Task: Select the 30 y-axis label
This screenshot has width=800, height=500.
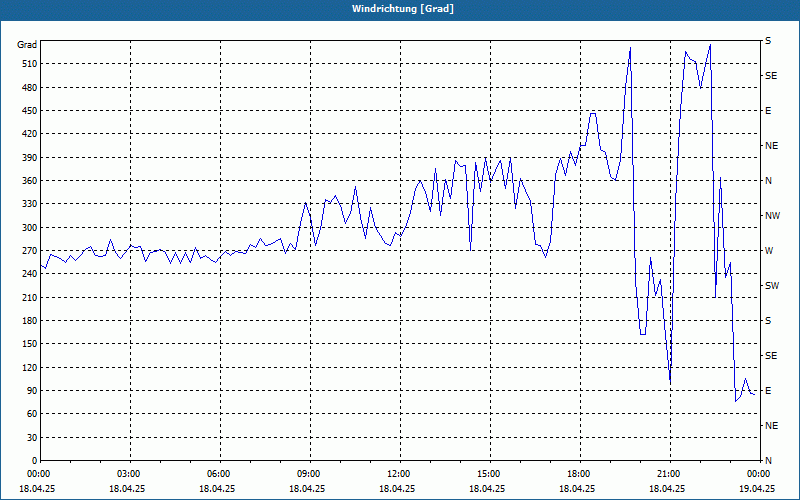Action: point(32,438)
